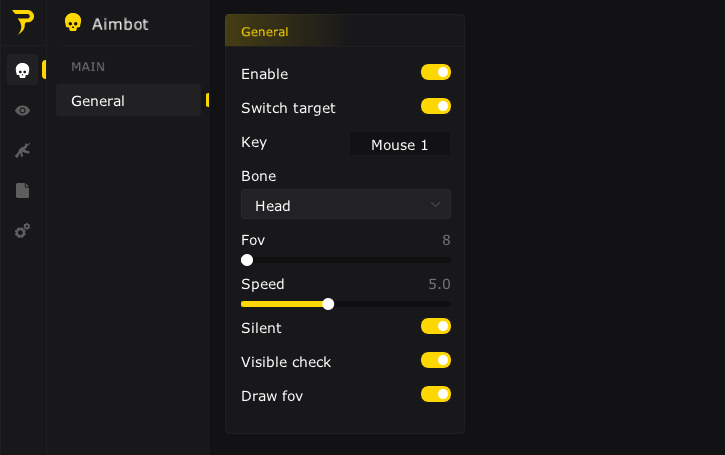Click the chevron arrow in Bone selector
725x455 pixels.
tap(435, 205)
